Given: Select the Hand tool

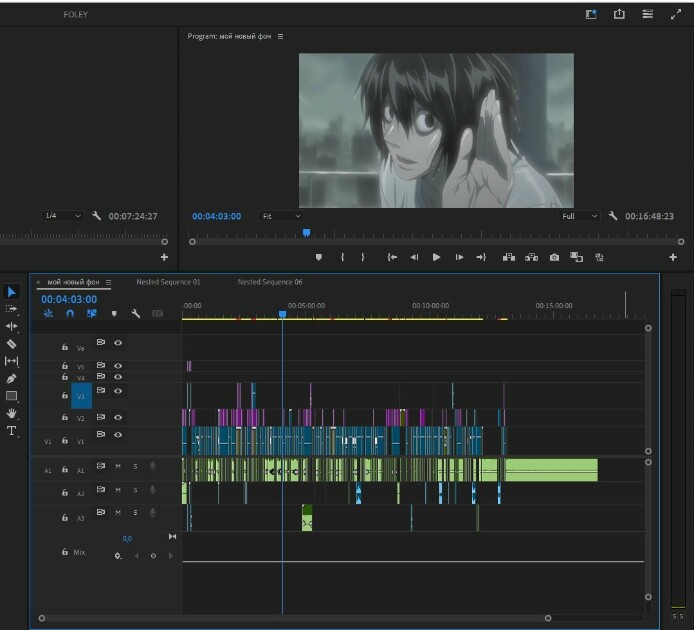Looking at the screenshot, I should click(12, 413).
